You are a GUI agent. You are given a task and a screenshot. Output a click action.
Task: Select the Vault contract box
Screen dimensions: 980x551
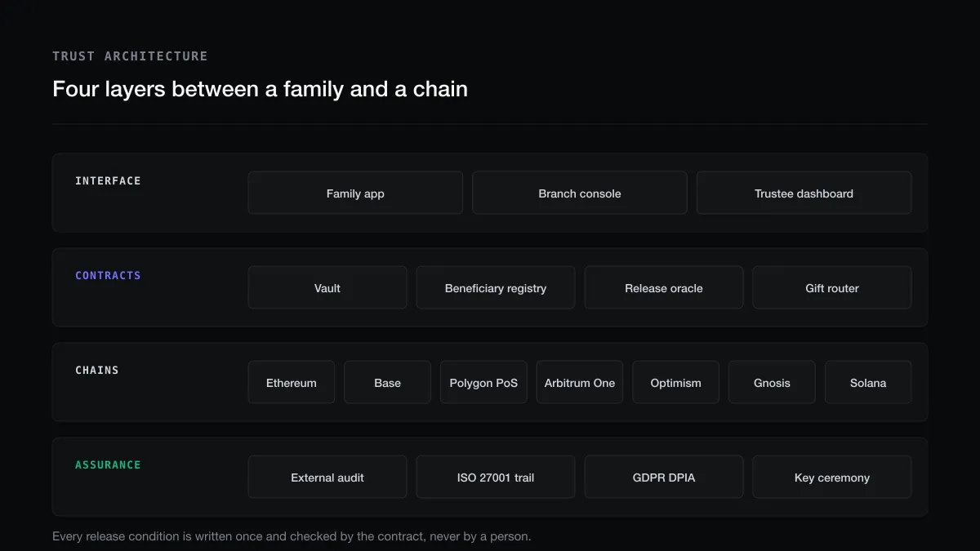[327, 288]
